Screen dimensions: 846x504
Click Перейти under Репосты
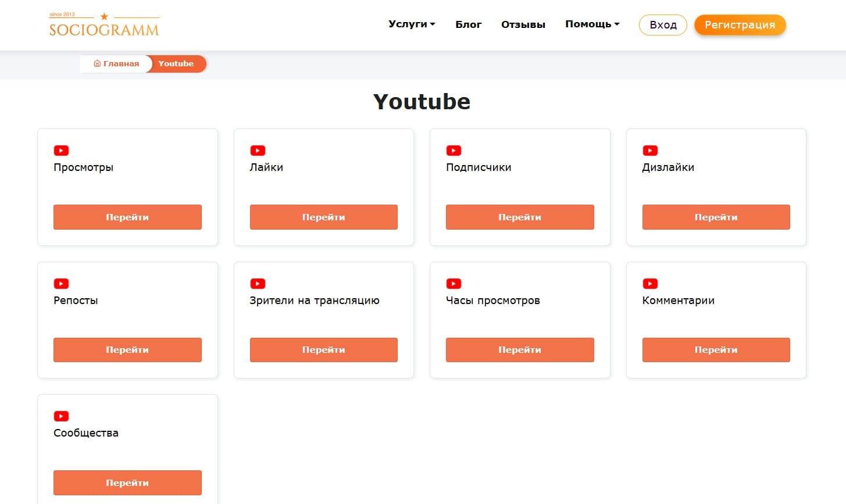tap(127, 350)
